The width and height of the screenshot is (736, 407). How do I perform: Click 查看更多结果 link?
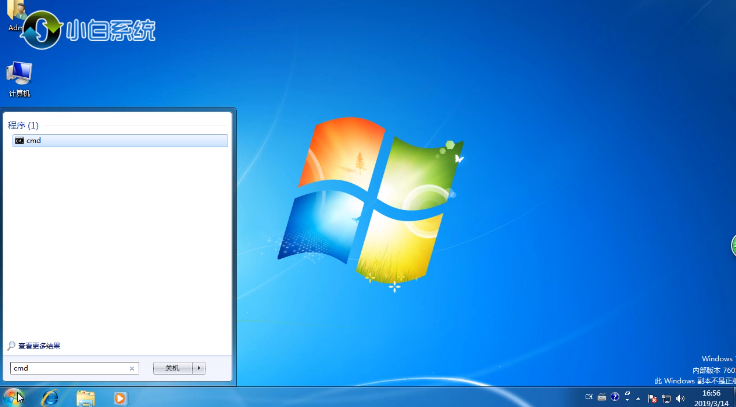tap(39, 346)
